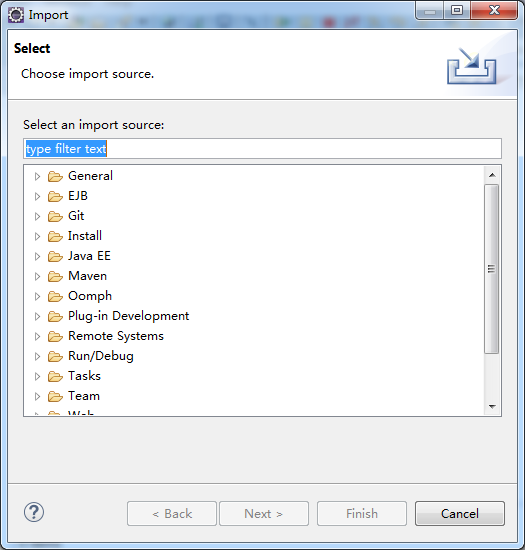525x550 pixels.
Task: Click the help question mark icon
Action: coord(34,512)
